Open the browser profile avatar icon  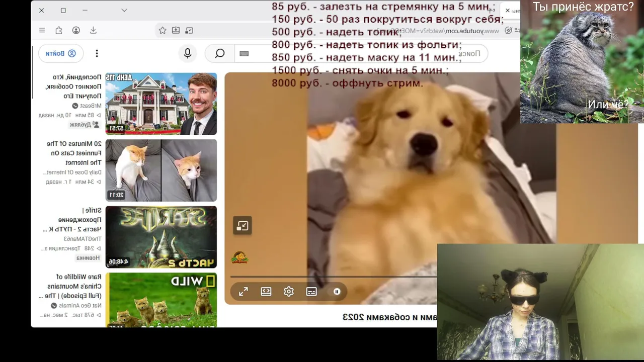click(x=76, y=30)
